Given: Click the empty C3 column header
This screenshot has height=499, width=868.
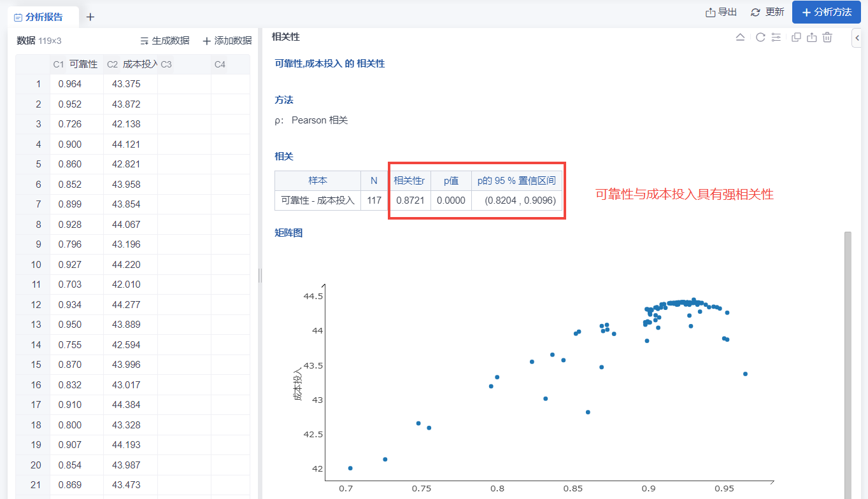Looking at the screenshot, I should 184,64.
